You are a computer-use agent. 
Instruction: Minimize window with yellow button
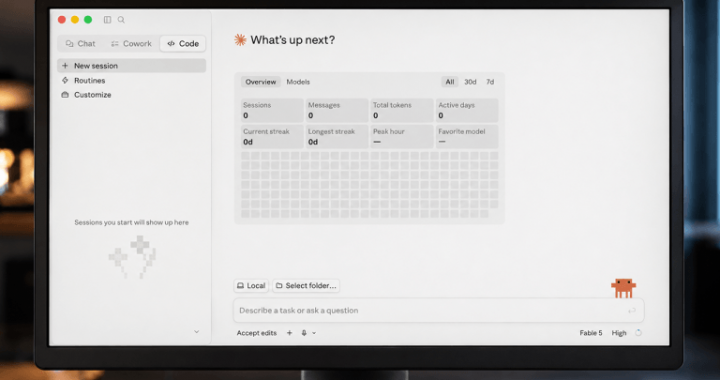[75, 20]
